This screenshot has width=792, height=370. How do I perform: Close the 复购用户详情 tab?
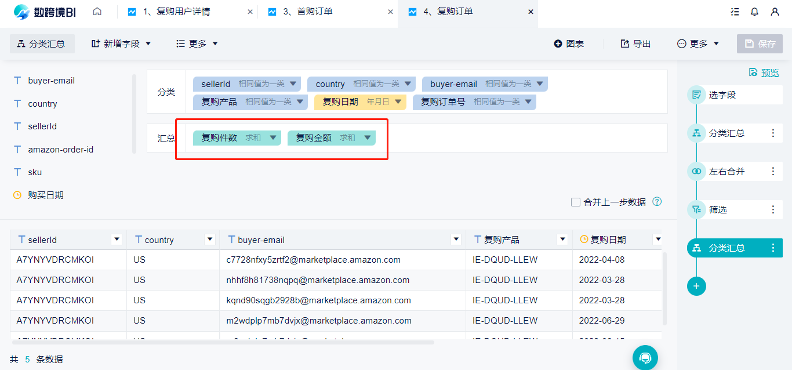[x=250, y=12]
